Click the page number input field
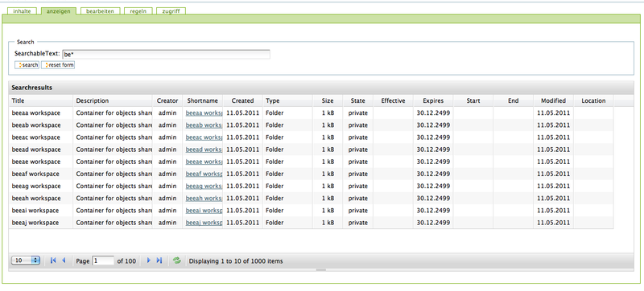644x291 pixels. 103,260
